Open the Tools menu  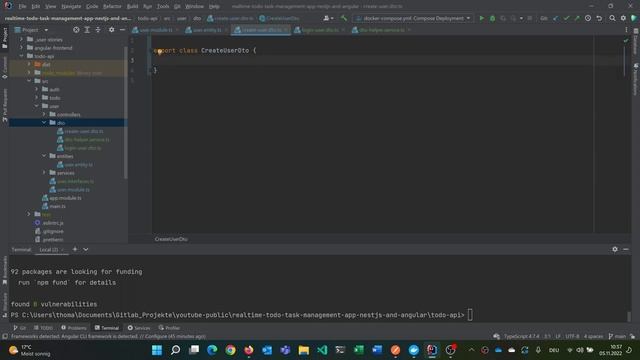162,6
